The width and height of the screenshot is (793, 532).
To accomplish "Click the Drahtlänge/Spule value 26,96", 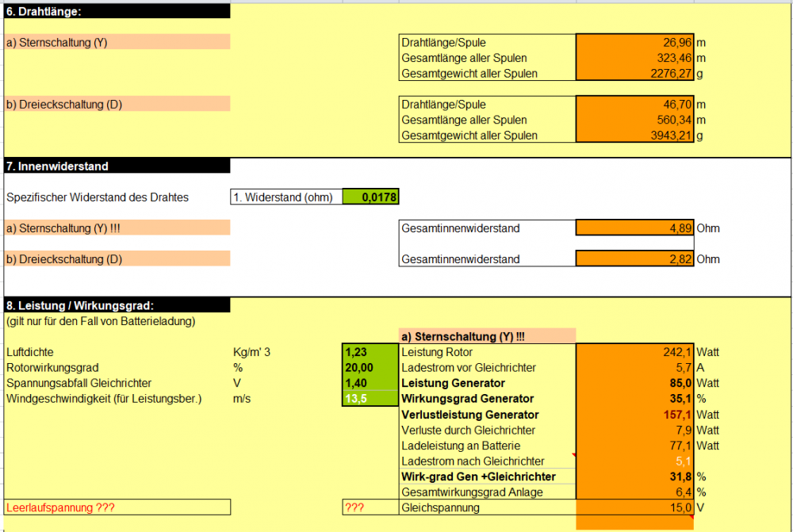I will 634,42.
